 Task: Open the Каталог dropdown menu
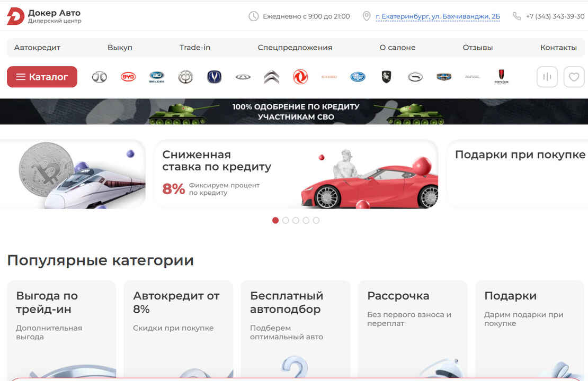tap(42, 77)
